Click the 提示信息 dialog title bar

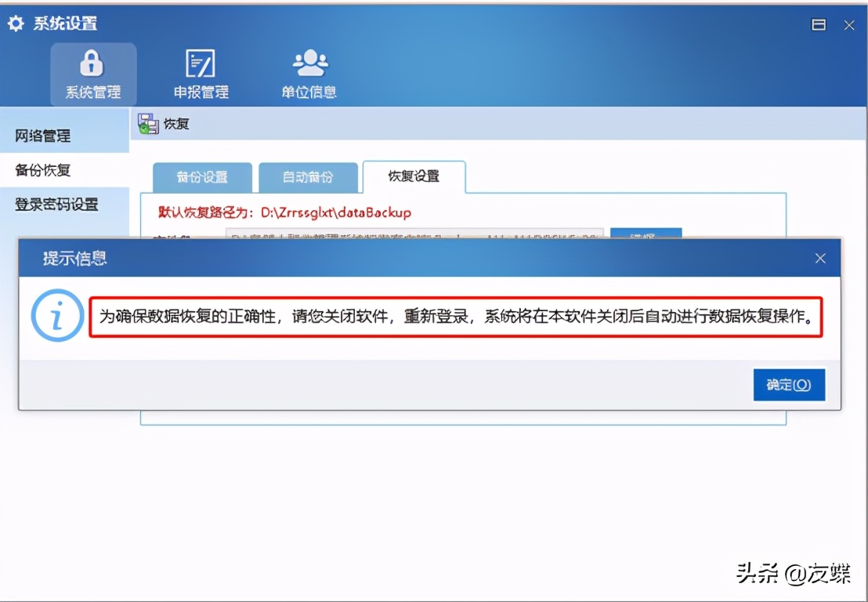click(392, 258)
